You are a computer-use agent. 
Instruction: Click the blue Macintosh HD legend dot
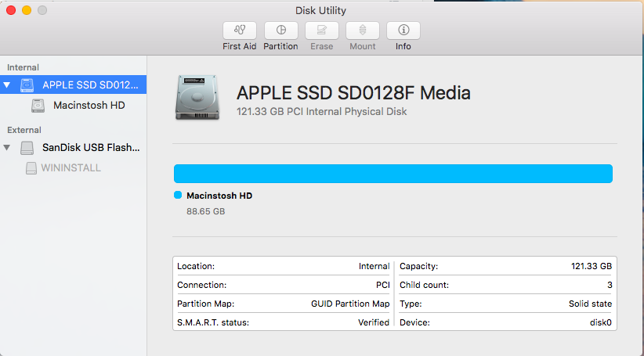click(178, 195)
